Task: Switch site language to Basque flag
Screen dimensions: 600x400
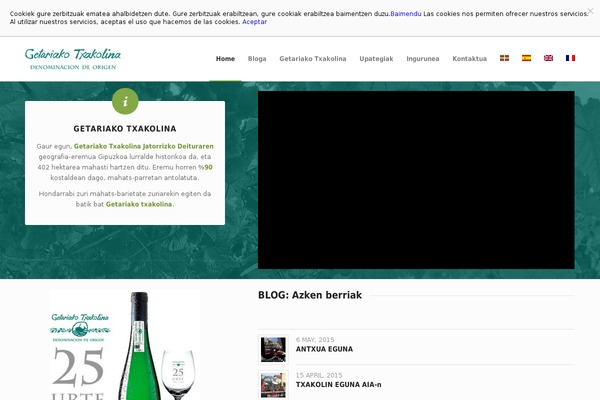Action: 504,58
